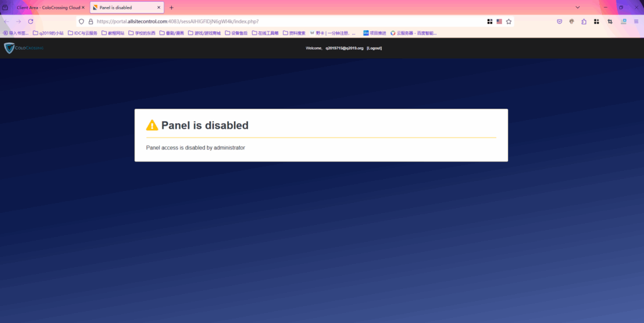Click the Save to Pocket icon
Image resolution: width=644 pixels, height=323 pixels.
pyautogui.click(x=559, y=21)
